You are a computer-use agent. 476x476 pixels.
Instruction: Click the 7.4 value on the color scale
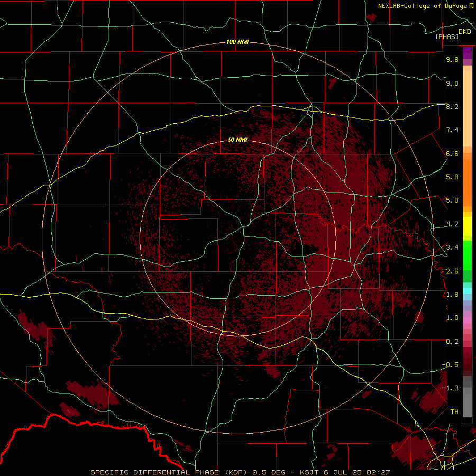(452, 130)
